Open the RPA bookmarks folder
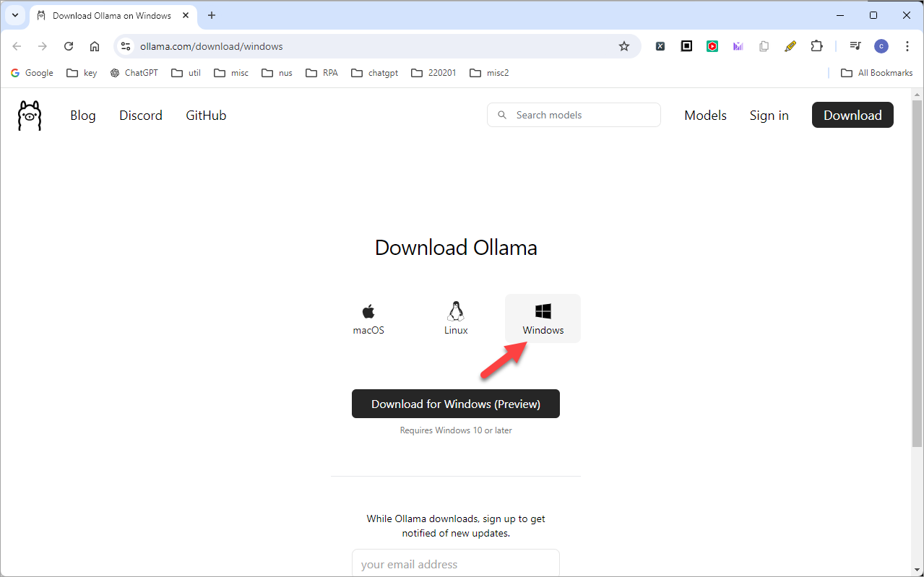This screenshot has height=577, width=924. click(x=322, y=73)
